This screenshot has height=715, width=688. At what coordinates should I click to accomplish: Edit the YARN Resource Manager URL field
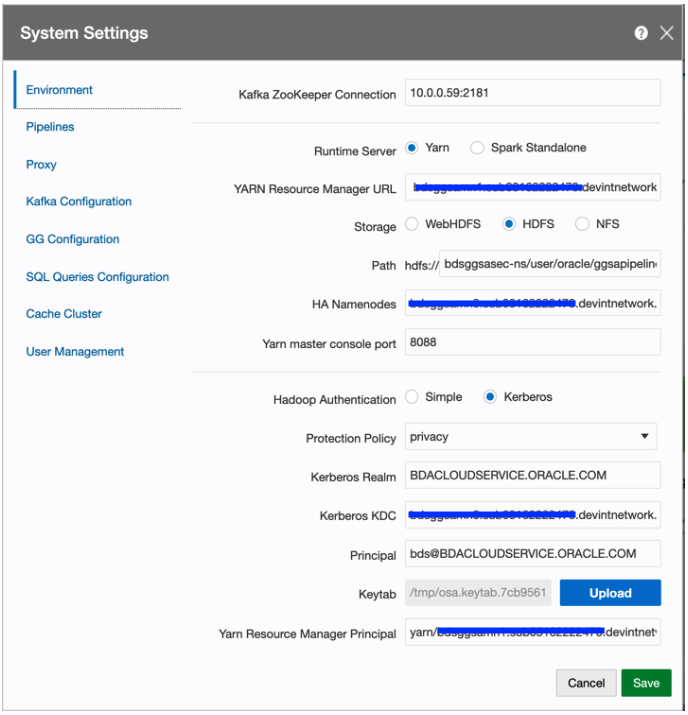coord(533,187)
